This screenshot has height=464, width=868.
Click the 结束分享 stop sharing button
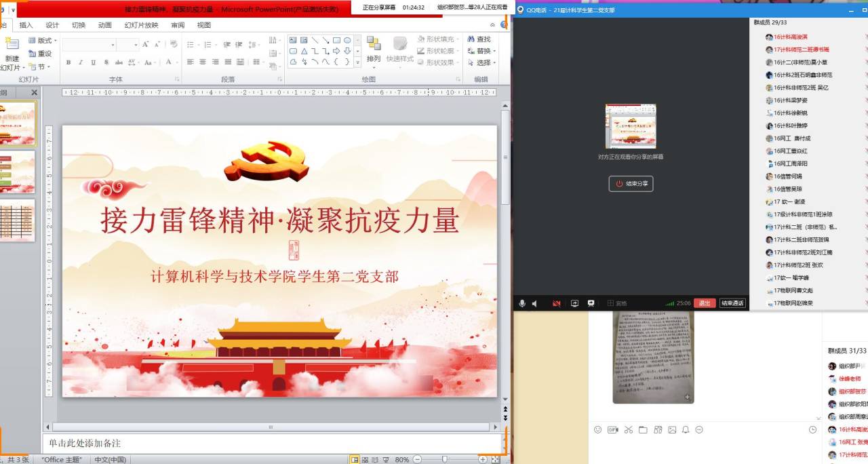point(631,184)
